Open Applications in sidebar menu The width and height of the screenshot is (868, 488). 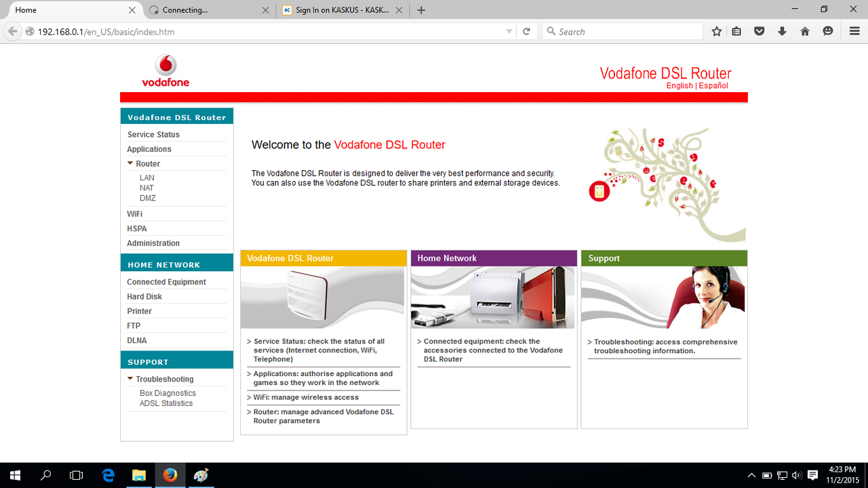[149, 149]
